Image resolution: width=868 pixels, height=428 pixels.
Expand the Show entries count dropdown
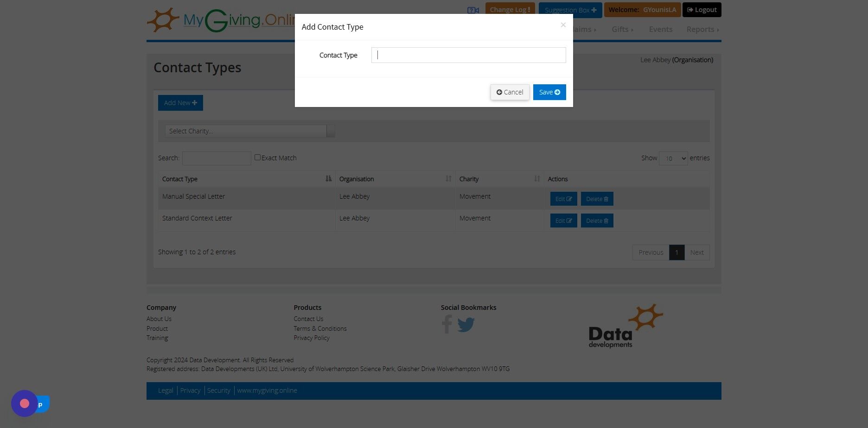tap(673, 158)
